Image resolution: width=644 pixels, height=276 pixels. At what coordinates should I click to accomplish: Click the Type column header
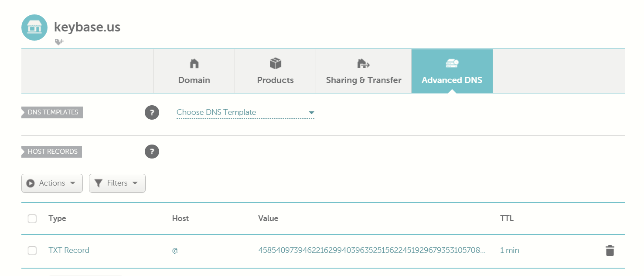(57, 218)
